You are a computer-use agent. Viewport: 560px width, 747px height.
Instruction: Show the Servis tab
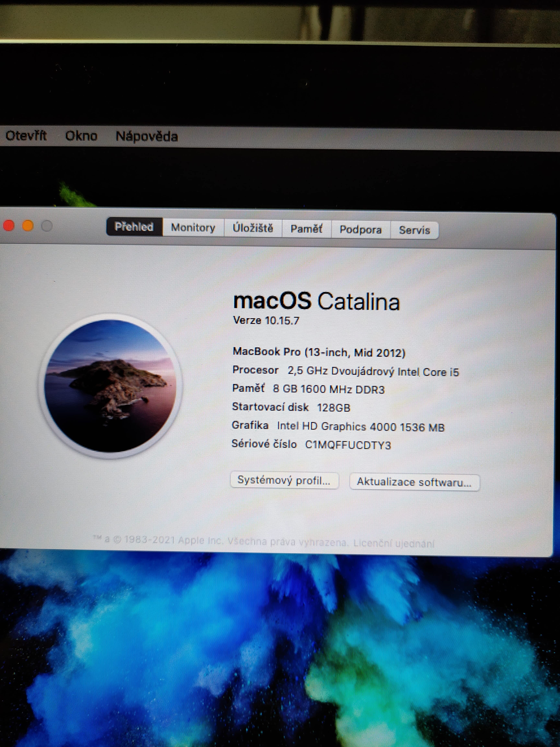(x=414, y=230)
